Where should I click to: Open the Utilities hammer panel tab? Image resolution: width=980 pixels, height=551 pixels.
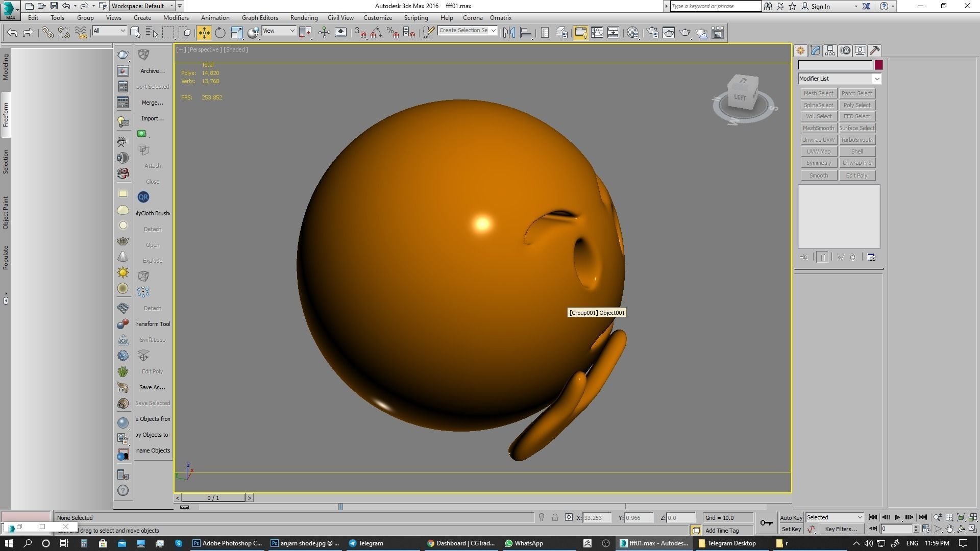click(x=875, y=51)
